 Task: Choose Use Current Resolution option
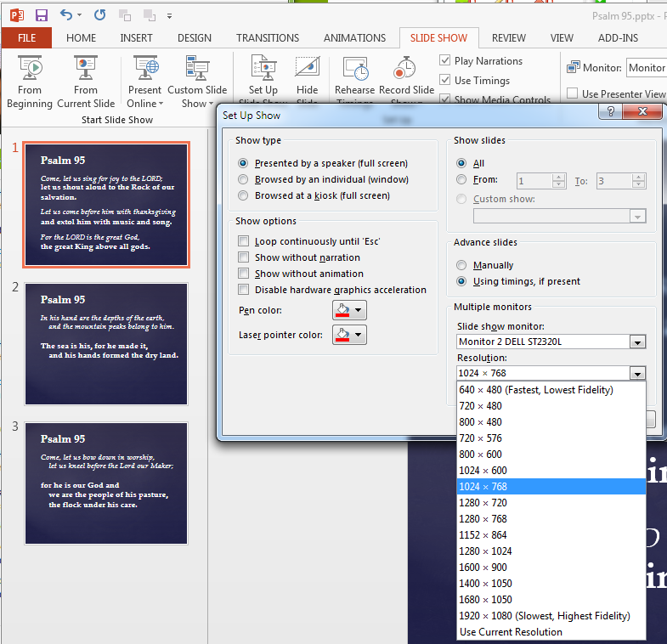(x=551, y=632)
